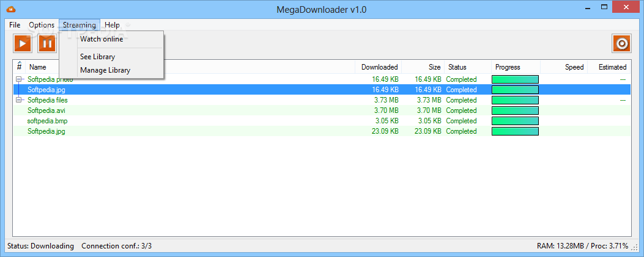Click the RAM and Proc usage readout

[x=582, y=246]
